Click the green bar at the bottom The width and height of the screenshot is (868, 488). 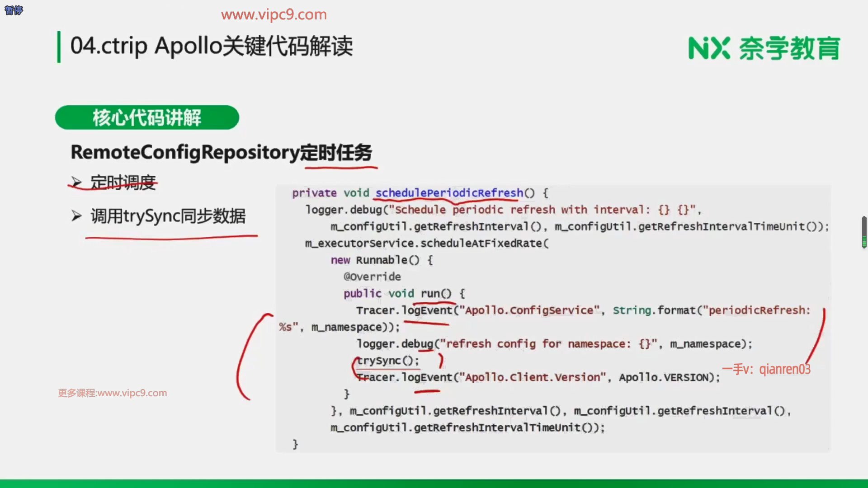click(434, 483)
